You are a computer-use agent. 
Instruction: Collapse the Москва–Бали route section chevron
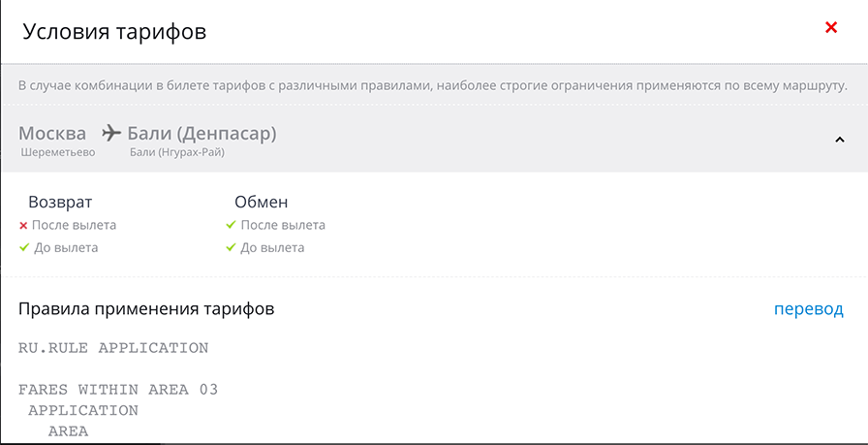[x=840, y=140]
